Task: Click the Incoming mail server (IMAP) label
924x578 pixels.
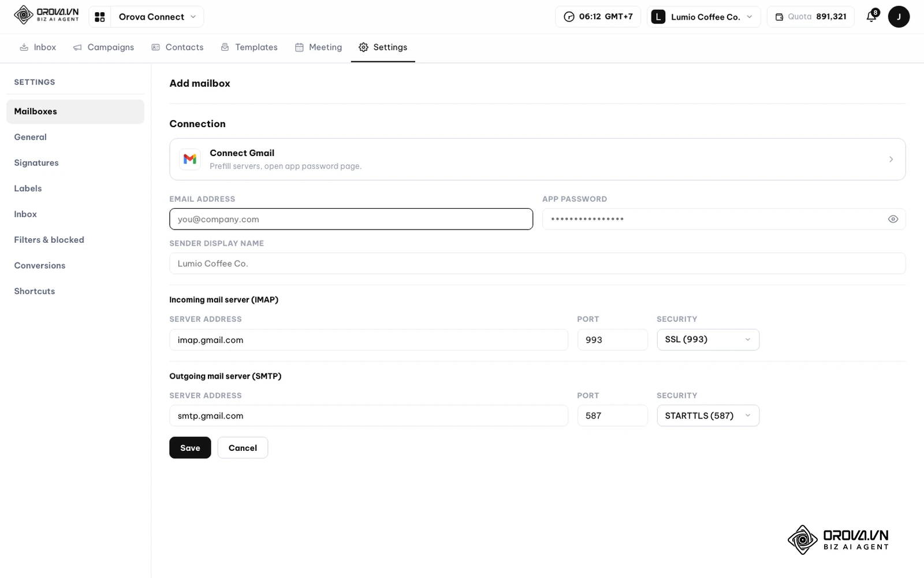Action: click(224, 299)
